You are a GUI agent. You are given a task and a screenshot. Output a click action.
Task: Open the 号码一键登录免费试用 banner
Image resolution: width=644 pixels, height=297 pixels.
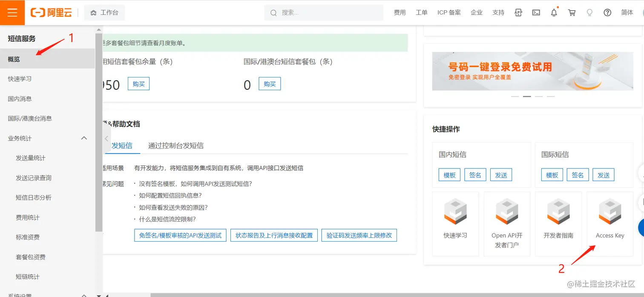click(x=532, y=71)
